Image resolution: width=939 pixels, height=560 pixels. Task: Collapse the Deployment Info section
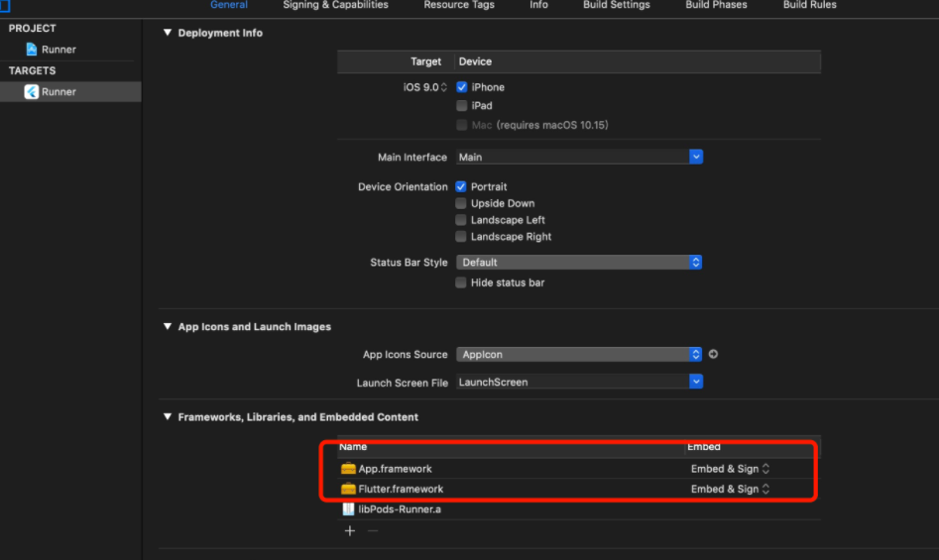coord(168,33)
